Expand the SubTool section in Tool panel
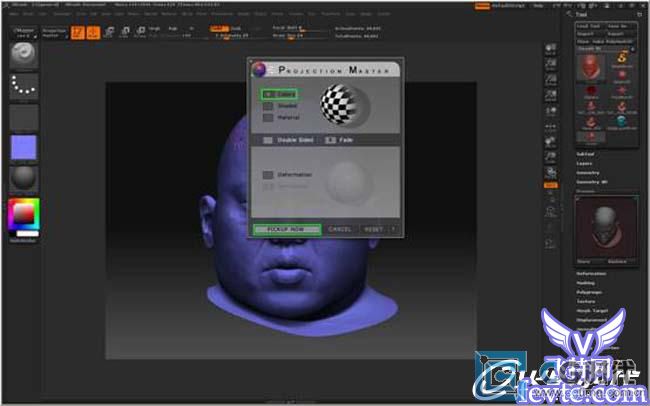Viewport: 650px width, 406px height. pyautogui.click(x=586, y=154)
